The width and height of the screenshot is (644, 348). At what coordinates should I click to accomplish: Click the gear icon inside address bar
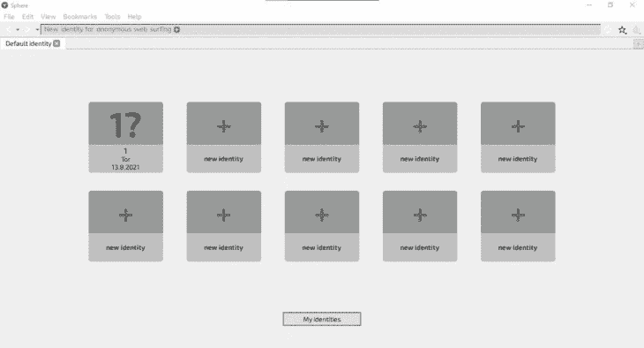[176, 30]
